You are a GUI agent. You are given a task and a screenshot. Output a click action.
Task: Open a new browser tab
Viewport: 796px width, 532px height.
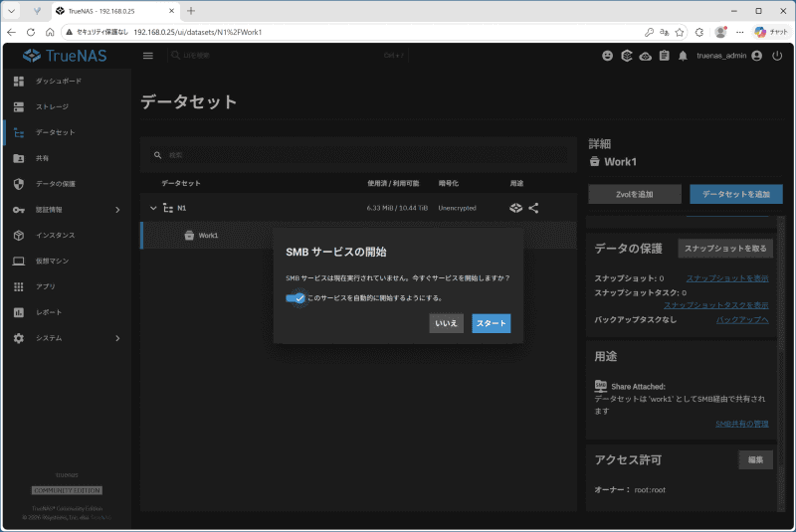click(x=191, y=11)
